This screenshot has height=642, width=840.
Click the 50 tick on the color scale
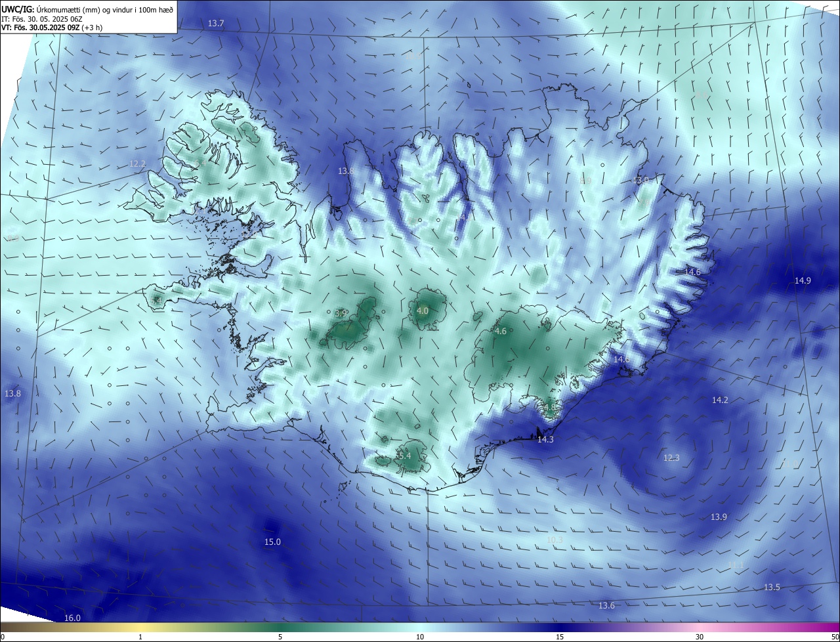[835, 637]
